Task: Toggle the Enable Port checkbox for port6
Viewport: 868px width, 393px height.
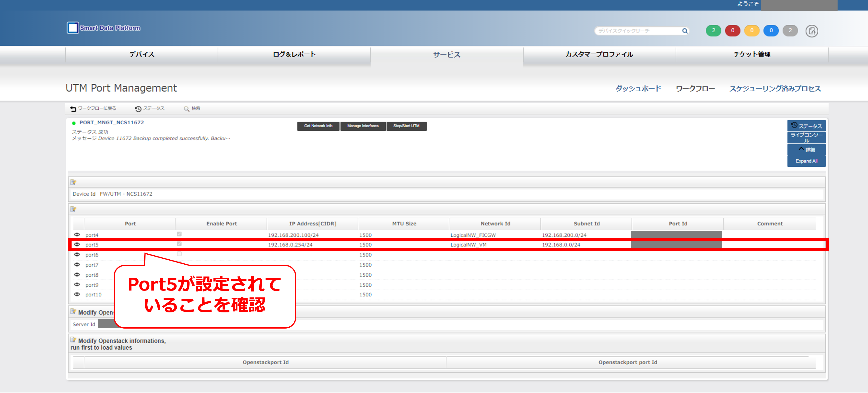Action: pyautogui.click(x=179, y=254)
